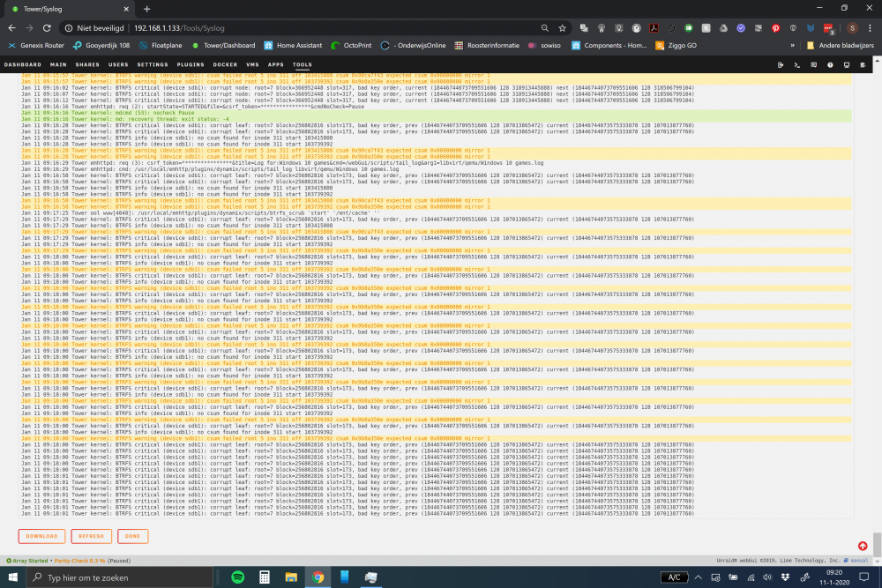Click the Pinterest extension icon
This screenshot has height=588, width=882.
point(775,28)
